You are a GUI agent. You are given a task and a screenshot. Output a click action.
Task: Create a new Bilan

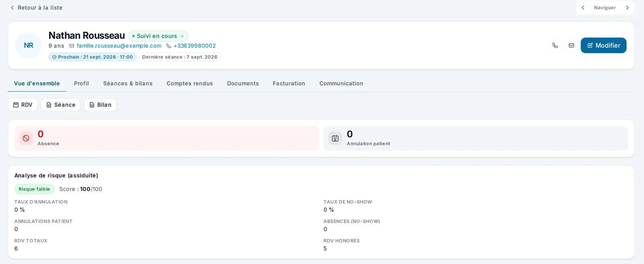tap(100, 105)
